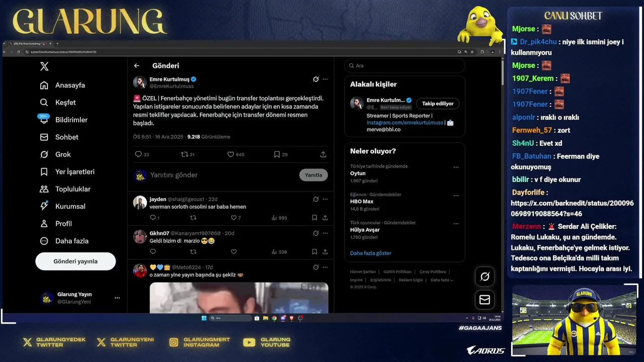Open more options on jayden reply
Image resolution: width=644 pixels, height=362 pixels.
click(x=325, y=199)
